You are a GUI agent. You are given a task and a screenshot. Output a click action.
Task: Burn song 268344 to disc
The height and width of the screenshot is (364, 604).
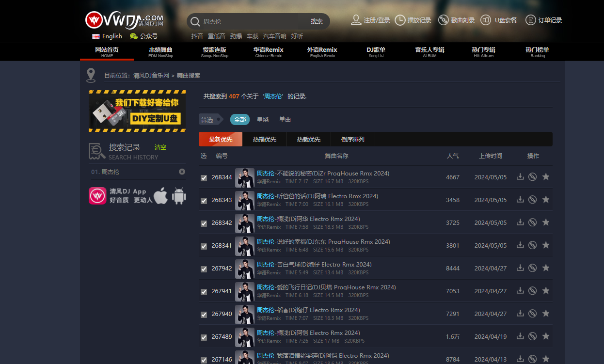click(x=532, y=177)
